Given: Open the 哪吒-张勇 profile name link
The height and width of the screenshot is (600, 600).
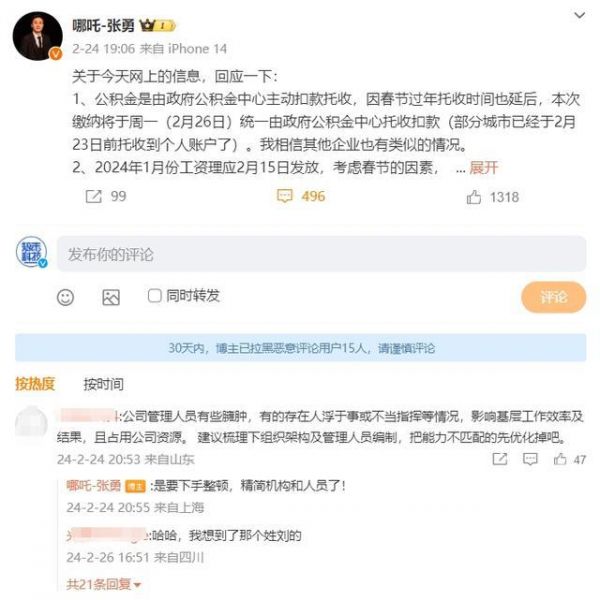Looking at the screenshot, I should [103, 26].
